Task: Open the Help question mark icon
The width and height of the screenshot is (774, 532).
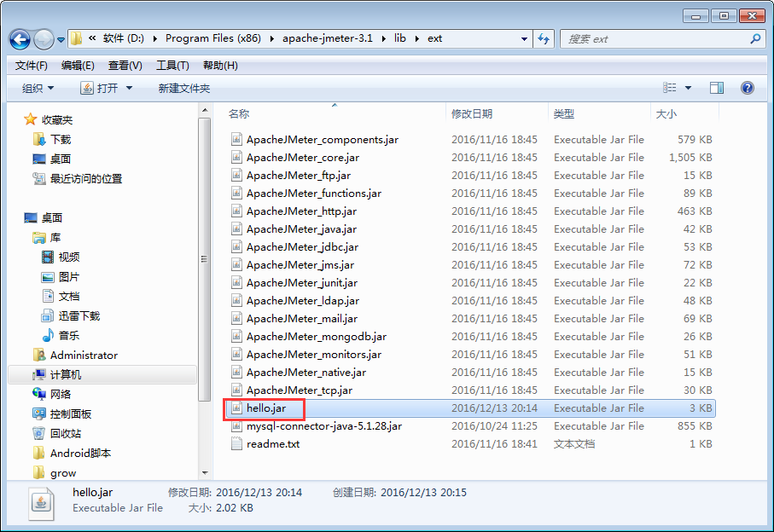Action: click(x=748, y=88)
